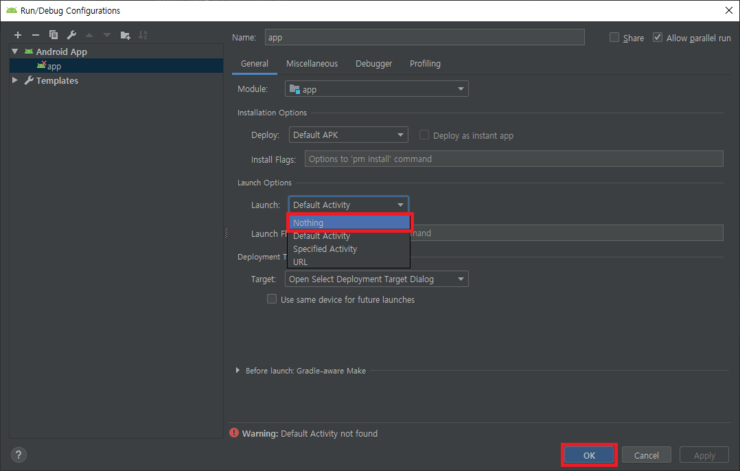This screenshot has width=740, height=471.
Task: Click the wrench Edit Defaults icon
Action: coord(71,35)
